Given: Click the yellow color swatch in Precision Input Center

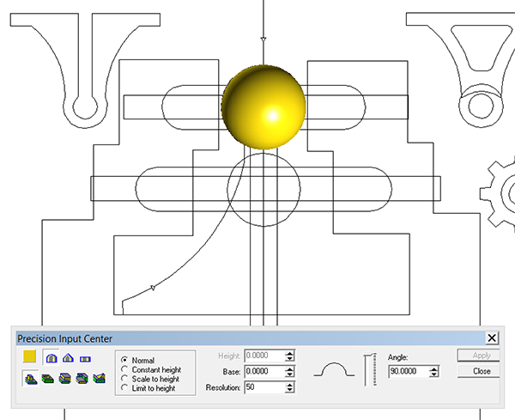Looking at the screenshot, I should point(29,356).
